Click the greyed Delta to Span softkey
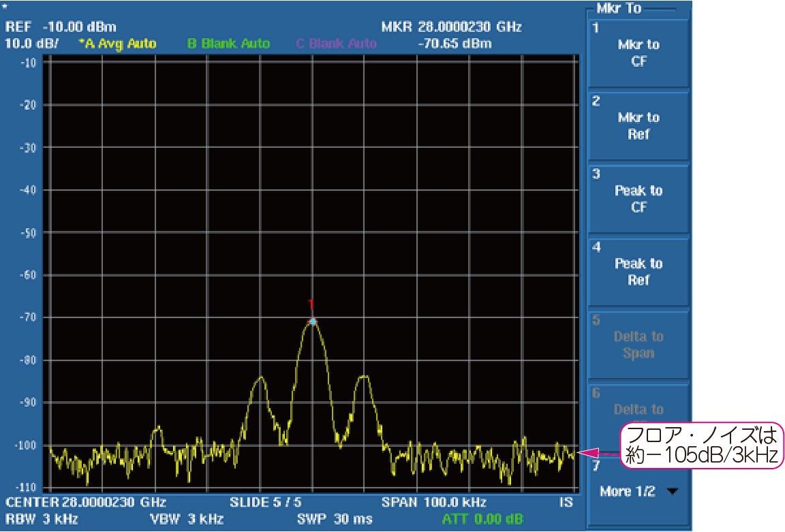This screenshot has width=785, height=532. click(x=638, y=345)
